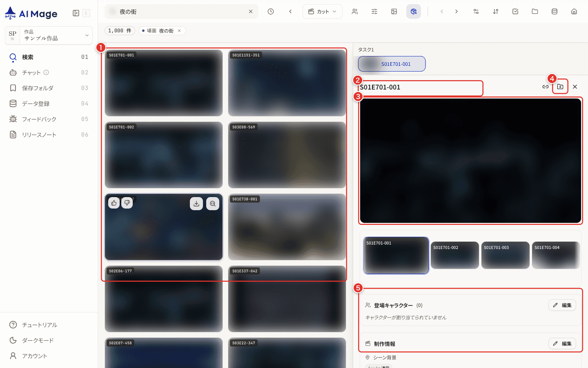
Task: Click thumbs down on hovered thumbnail
Action: point(127,203)
